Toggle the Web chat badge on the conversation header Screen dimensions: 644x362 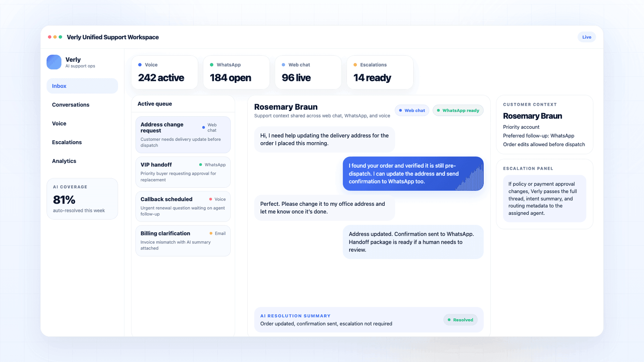(x=412, y=110)
